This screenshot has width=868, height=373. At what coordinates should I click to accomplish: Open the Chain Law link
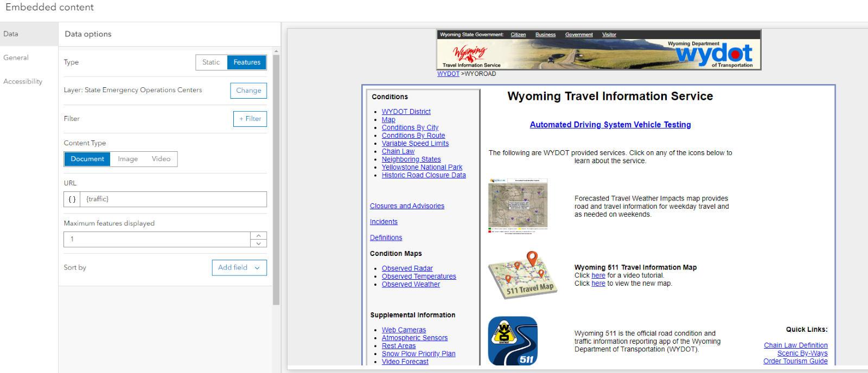[398, 152]
